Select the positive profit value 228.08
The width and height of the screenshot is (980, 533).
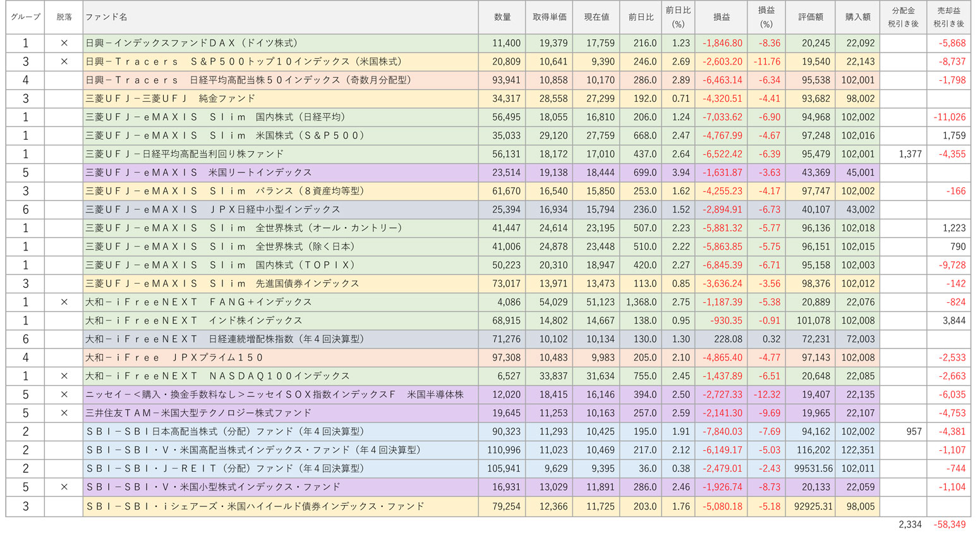click(728, 339)
